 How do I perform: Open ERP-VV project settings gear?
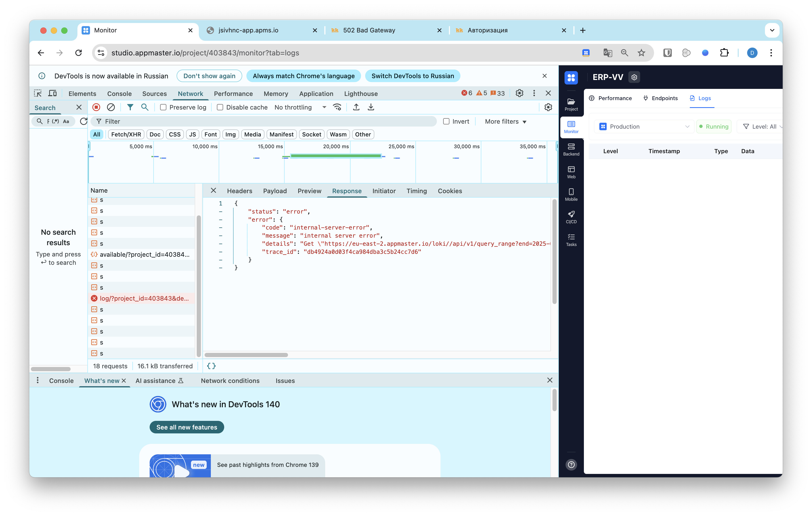coord(634,77)
